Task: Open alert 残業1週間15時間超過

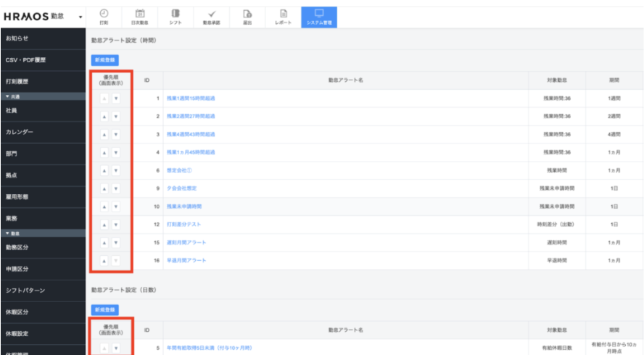Action: [x=191, y=99]
